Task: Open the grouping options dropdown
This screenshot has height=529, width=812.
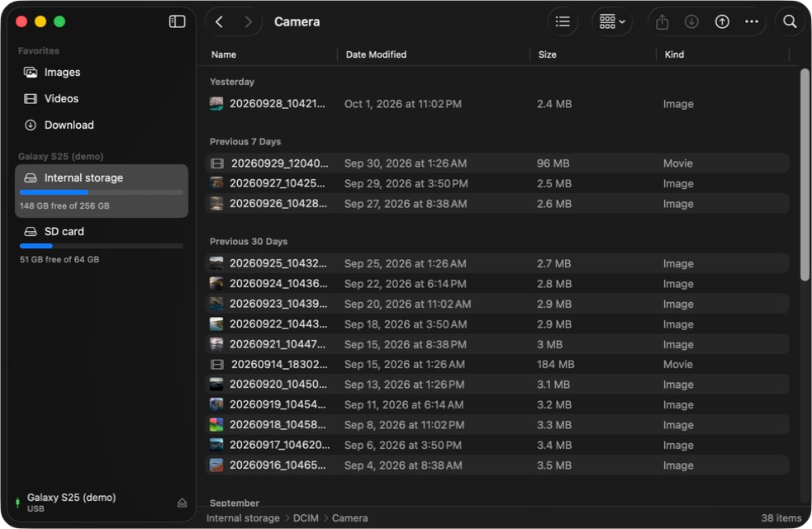Action: [612, 21]
